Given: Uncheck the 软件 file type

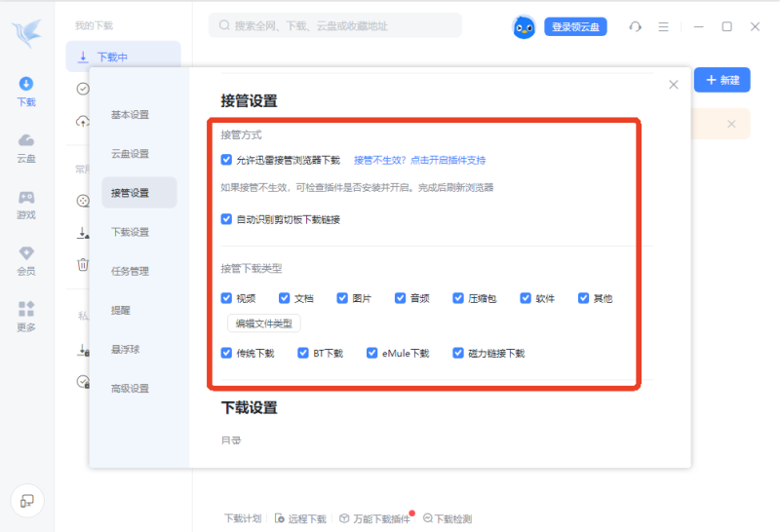Looking at the screenshot, I should pyautogui.click(x=526, y=298).
